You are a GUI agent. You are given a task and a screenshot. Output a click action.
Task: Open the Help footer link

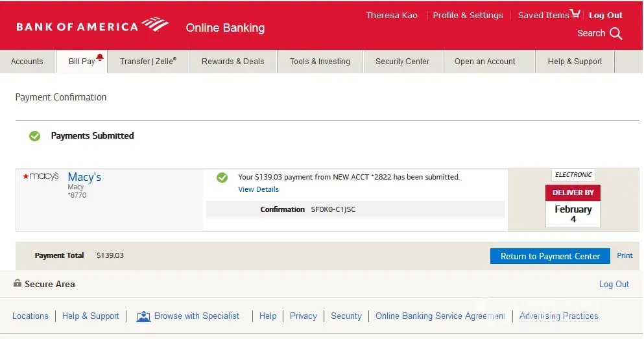pyautogui.click(x=268, y=316)
